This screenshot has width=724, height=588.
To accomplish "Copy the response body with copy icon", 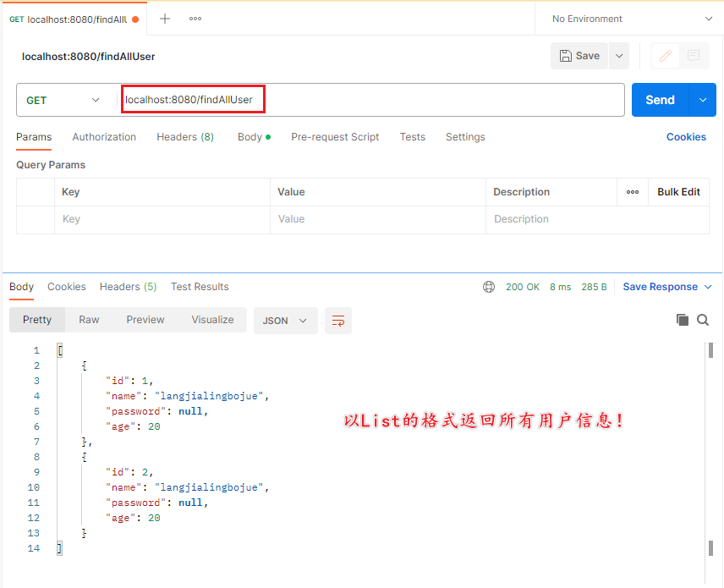I will click(x=682, y=320).
